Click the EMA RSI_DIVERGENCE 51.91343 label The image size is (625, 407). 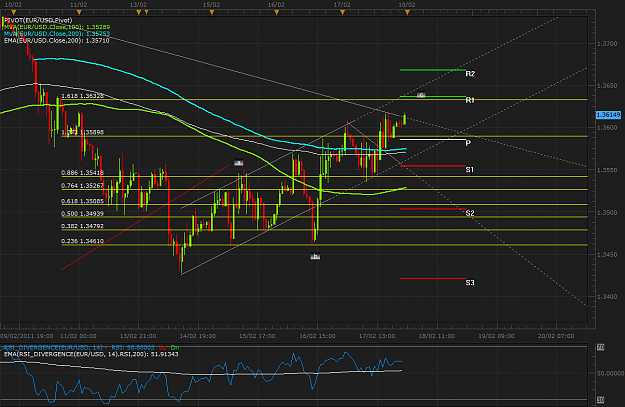point(91,354)
